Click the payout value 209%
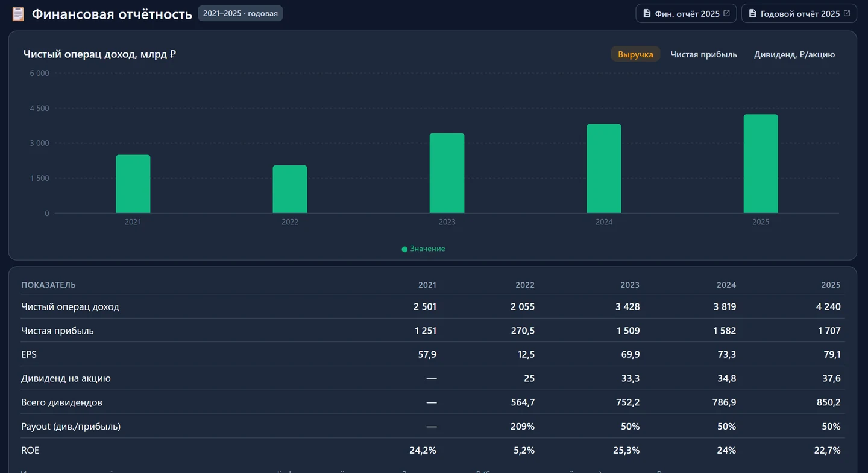 [522, 427]
